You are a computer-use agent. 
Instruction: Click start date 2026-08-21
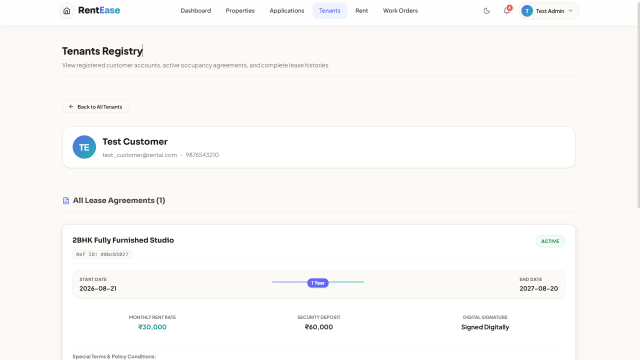(x=98, y=289)
